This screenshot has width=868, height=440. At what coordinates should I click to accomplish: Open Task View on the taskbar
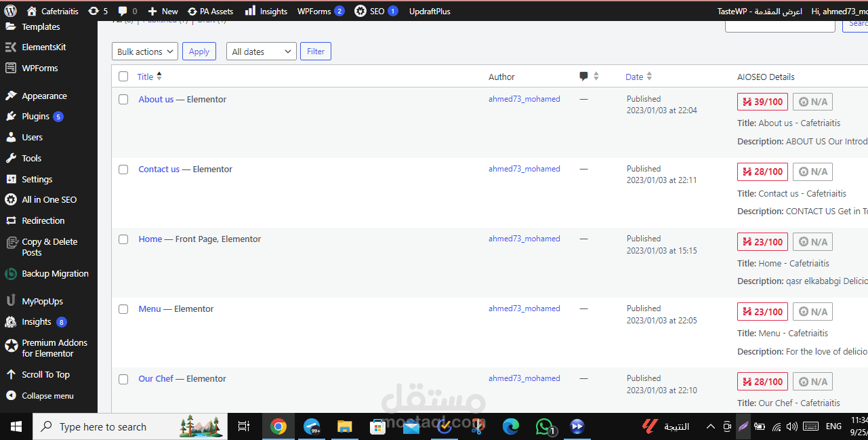[244, 426]
